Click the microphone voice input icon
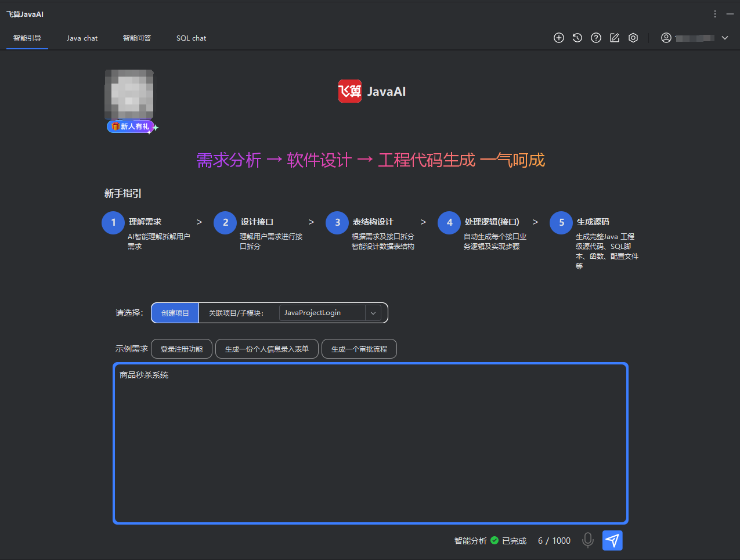This screenshot has width=740, height=560. (588, 540)
